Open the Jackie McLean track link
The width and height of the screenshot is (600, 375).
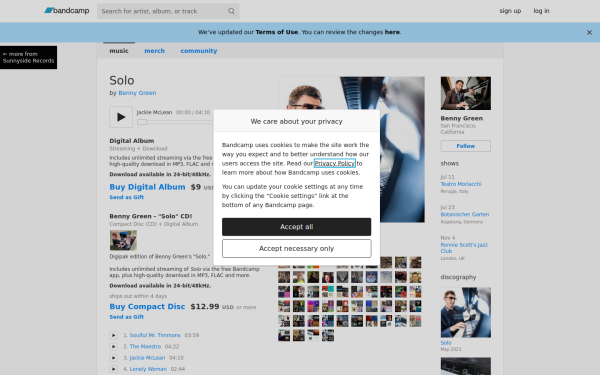tap(147, 358)
